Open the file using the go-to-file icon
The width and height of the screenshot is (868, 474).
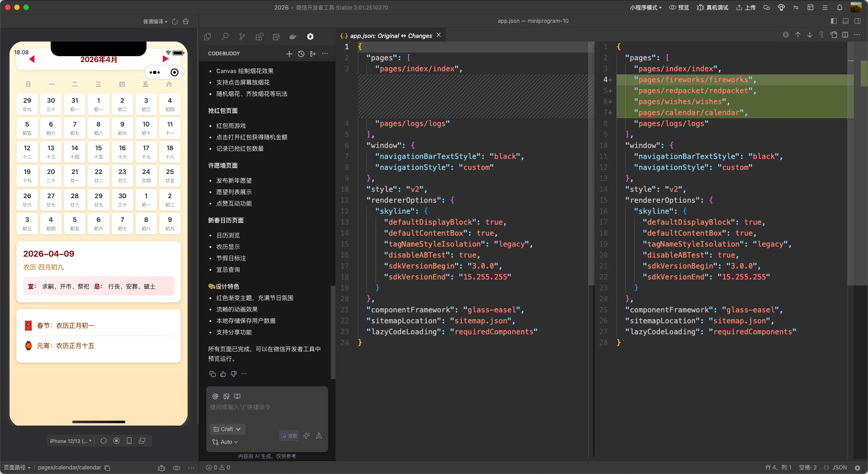click(833, 35)
